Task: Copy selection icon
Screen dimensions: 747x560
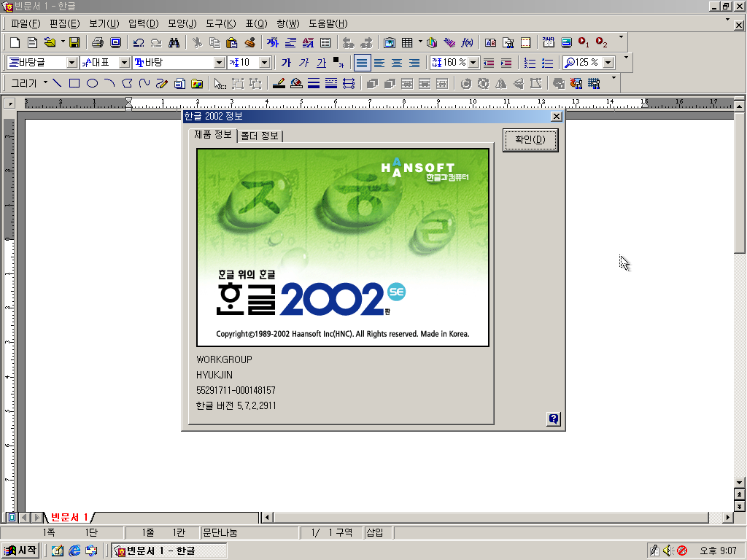Action: click(x=215, y=43)
